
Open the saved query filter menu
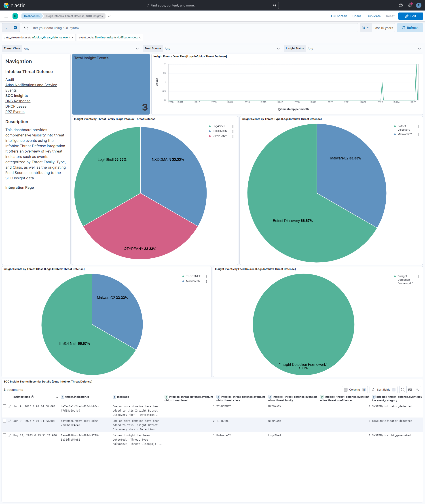point(6,28)
